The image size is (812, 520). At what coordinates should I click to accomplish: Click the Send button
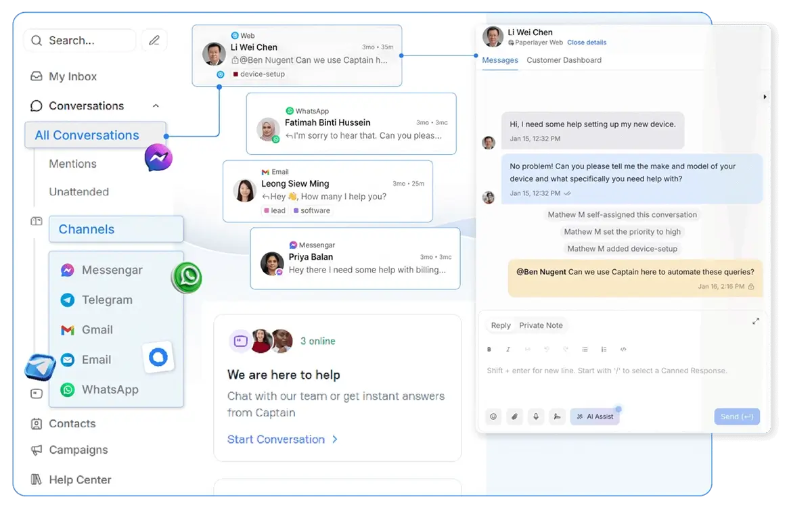click(737, 417)
